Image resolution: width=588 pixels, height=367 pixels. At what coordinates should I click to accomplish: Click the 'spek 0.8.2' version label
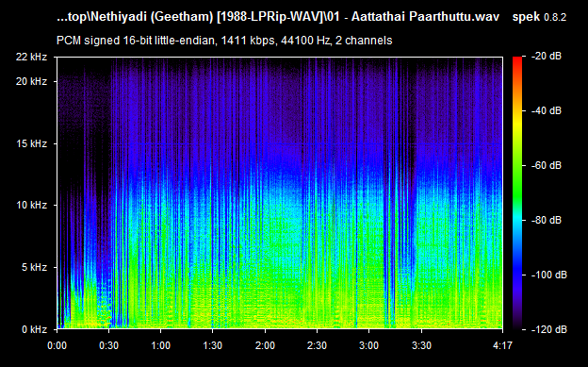539,17
